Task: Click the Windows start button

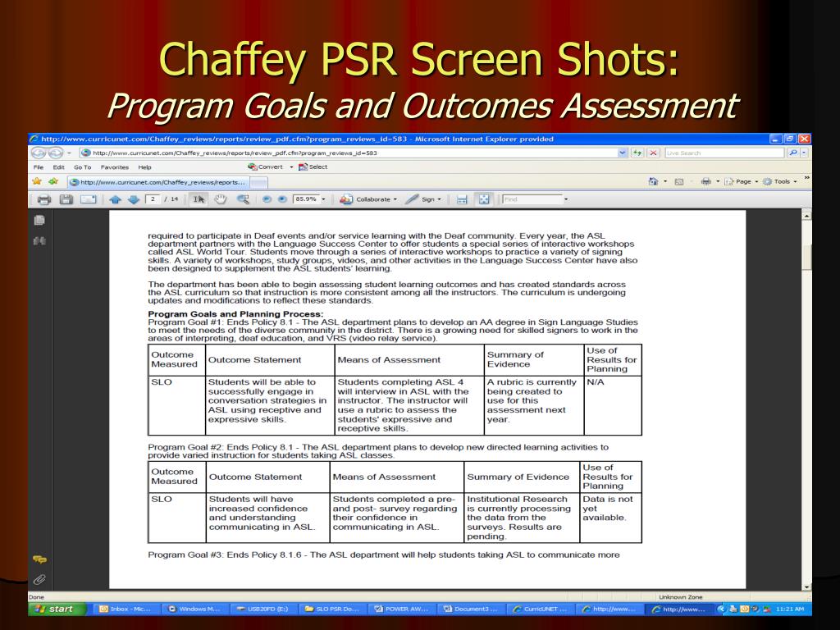Action: [57, 609]
